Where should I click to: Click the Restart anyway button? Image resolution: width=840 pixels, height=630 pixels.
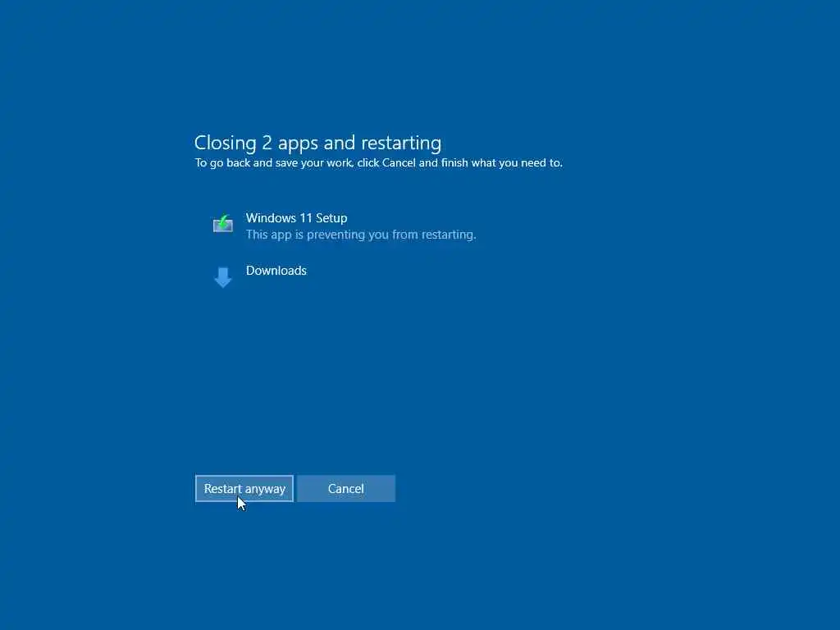coord(244,489)
